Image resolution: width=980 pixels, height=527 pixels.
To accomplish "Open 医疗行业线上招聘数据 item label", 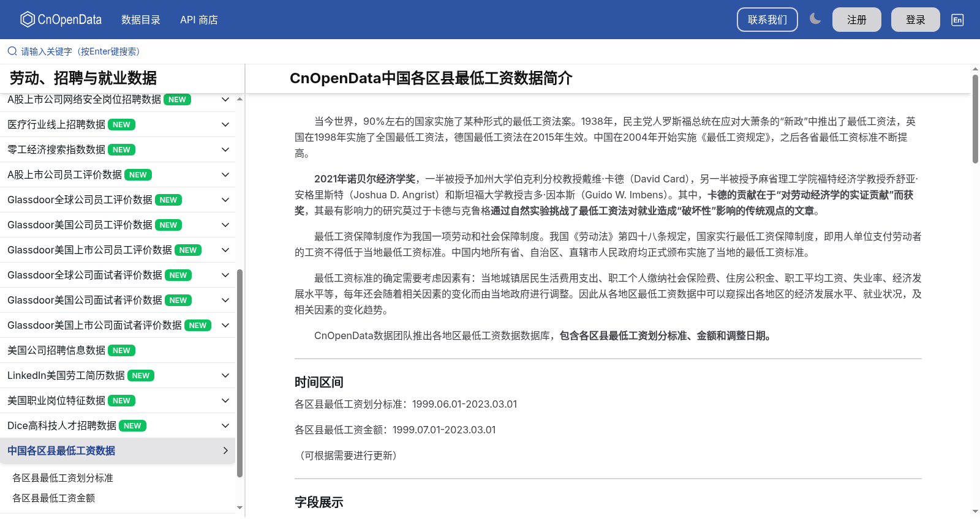I will click(56, 124).
